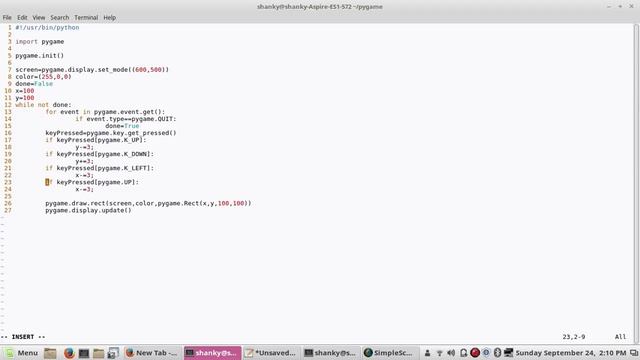The width and height of the screenshot is (640, 360).
Task: Close the terminal window
Action: tap(631, 7)
